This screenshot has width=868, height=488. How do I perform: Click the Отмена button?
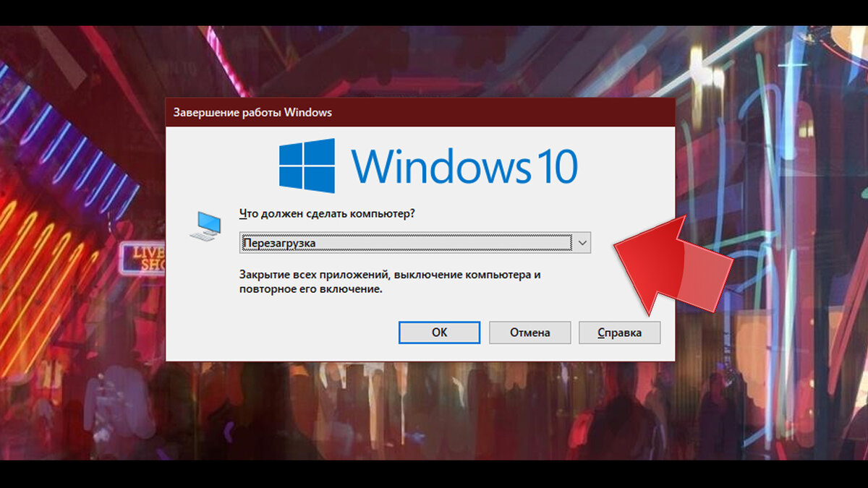(529, 333)
